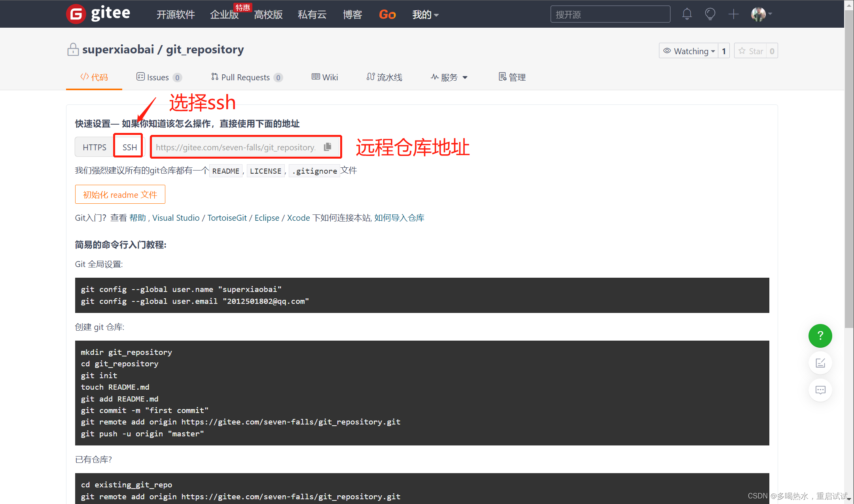Image resolution: width=854 pixels, height=504 pixels.
Task: Select the HTTPS protocol toggle
Action: (95, 147)
